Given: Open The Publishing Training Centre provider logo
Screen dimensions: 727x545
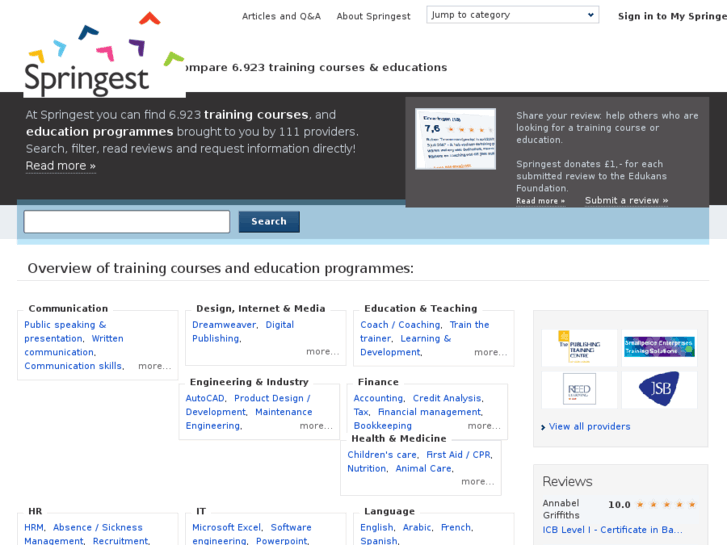Looking at the screenshot, I should (x=579, y=348).
